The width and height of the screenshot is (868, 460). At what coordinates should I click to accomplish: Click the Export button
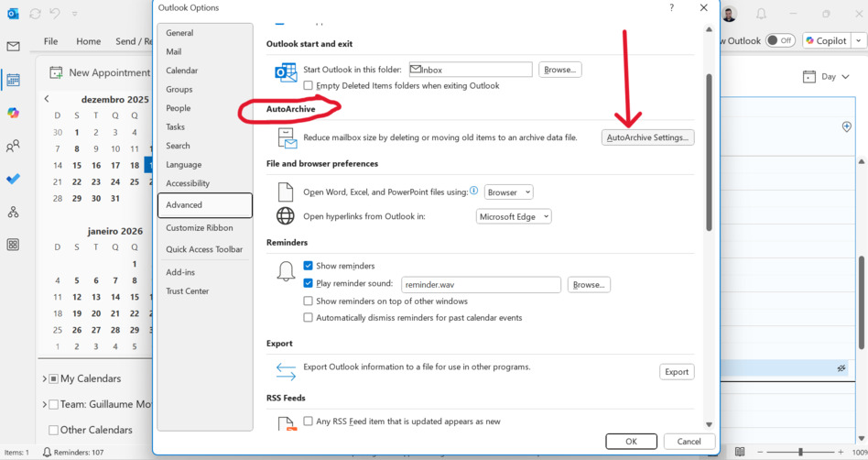pos(677,372)
